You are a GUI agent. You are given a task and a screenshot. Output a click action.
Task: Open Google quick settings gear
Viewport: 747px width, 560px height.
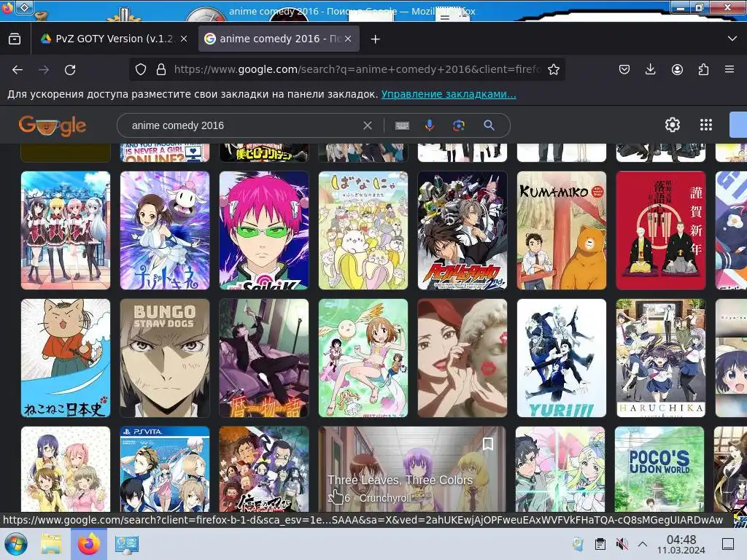click(672, 125)
